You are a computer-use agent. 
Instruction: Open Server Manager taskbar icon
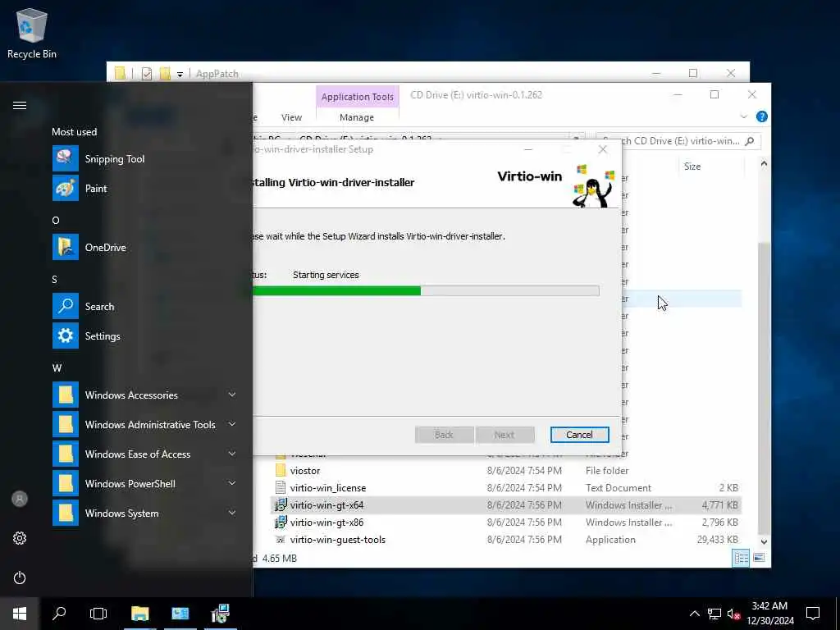point(180,614)
